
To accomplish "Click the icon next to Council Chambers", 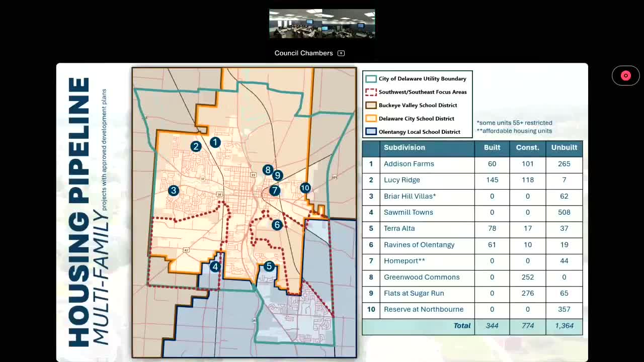I will pos(341,53).
